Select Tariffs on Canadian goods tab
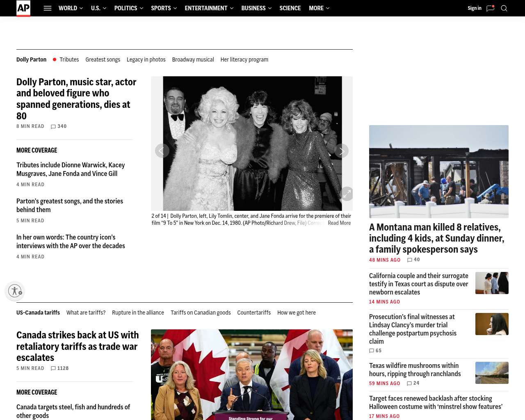 click(201, 313)
